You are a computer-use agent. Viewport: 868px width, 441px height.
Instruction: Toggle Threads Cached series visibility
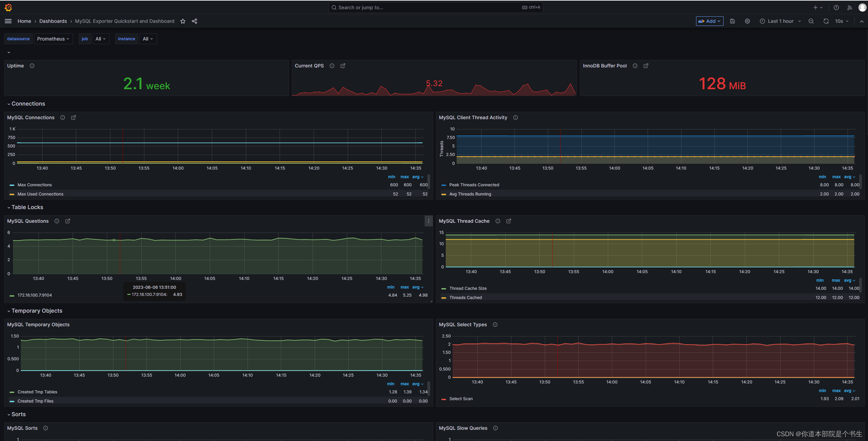coord(465,298)
